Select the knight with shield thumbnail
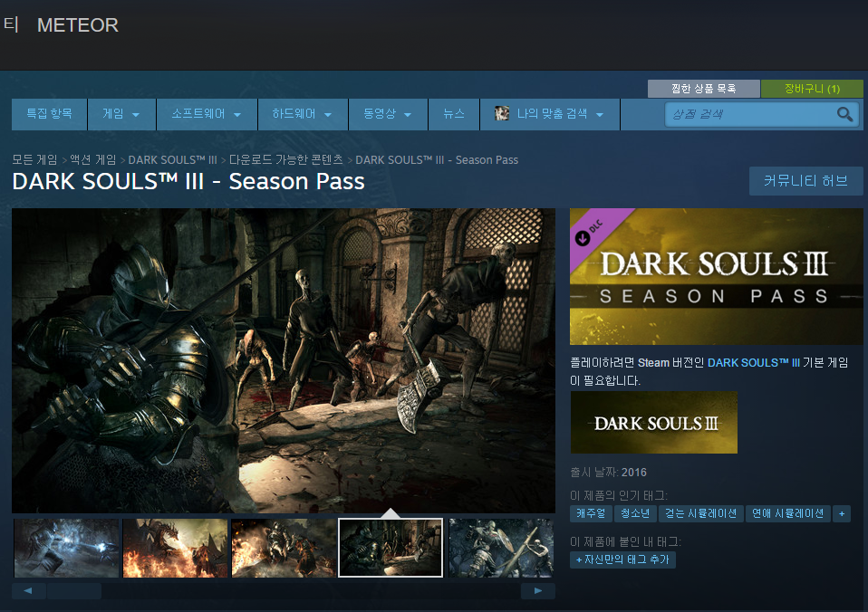This screenshot has height=612, width=868. click(501, 548)
